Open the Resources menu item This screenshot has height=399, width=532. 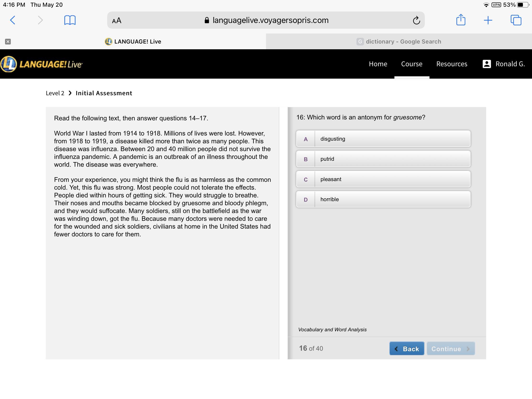coord(451,64)
